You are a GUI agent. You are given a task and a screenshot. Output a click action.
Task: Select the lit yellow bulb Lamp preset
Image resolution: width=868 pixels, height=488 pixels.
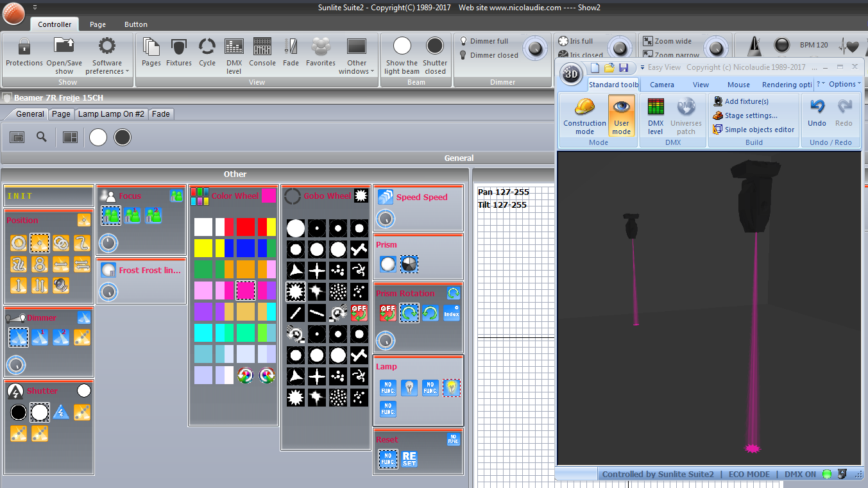(452, 387)
